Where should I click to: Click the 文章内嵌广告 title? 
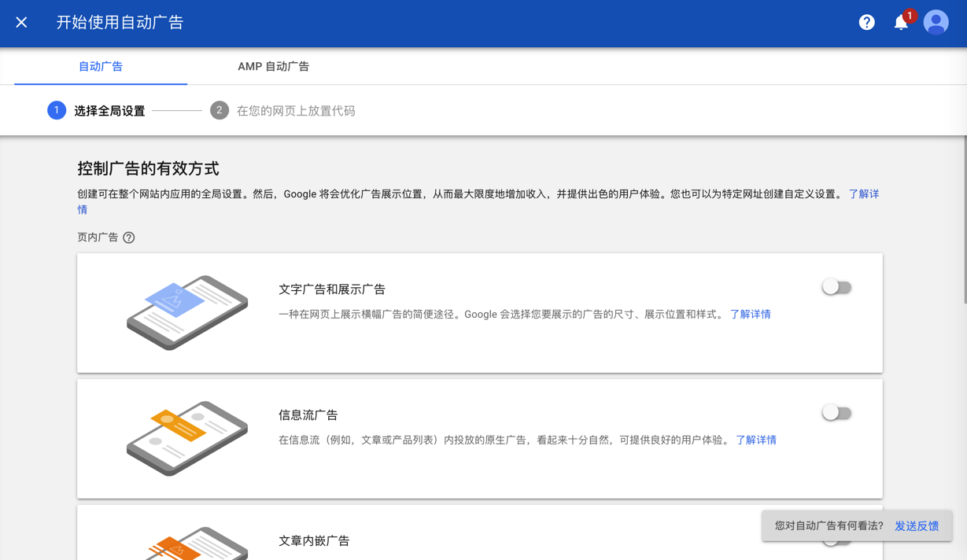[x=314, y=541]
